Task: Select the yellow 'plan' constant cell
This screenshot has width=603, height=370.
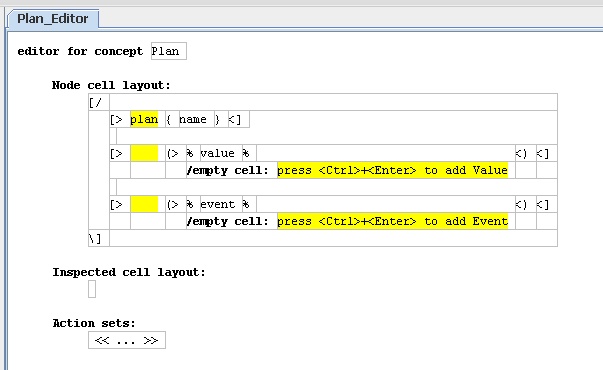Action: coord(144,119)
